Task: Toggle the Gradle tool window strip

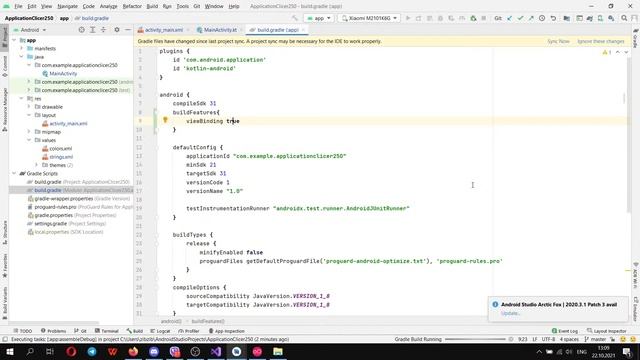Action: point(635,39)
